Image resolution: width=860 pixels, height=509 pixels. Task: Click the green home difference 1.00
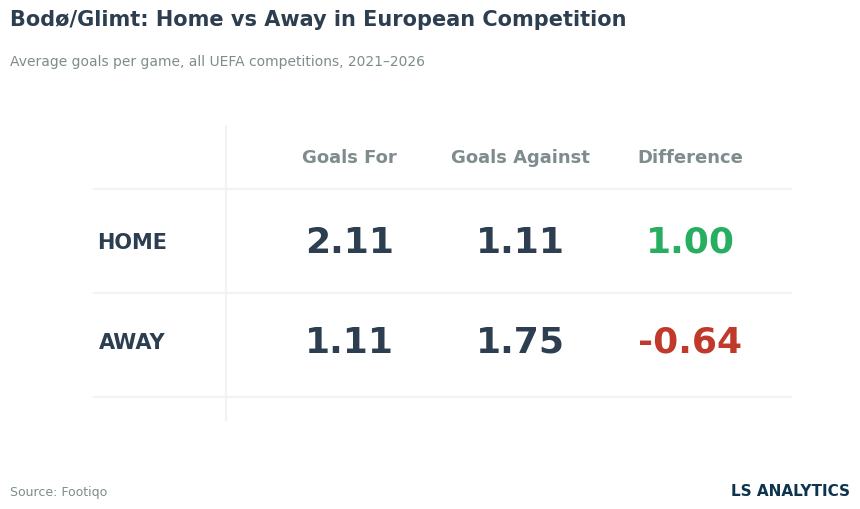click(690, 241)
